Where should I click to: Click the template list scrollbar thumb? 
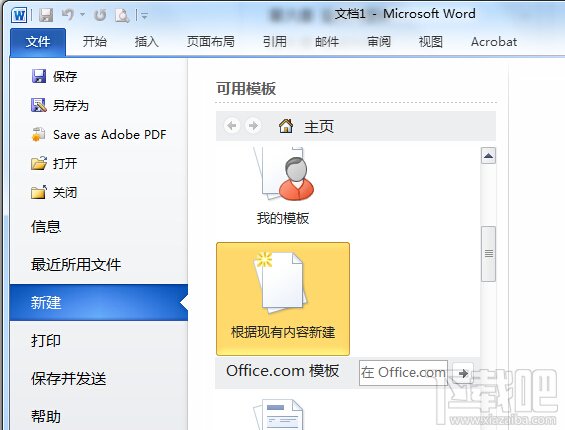(489, 254)
